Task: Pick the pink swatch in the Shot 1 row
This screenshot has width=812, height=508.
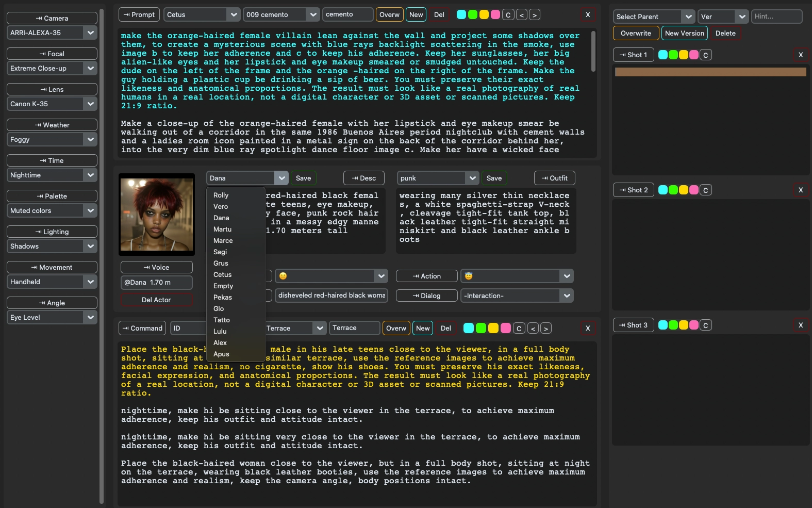Action: 694,55
